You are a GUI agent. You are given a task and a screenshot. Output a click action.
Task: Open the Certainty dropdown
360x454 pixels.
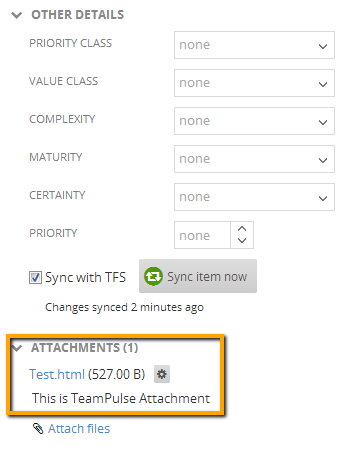[254, 197]
